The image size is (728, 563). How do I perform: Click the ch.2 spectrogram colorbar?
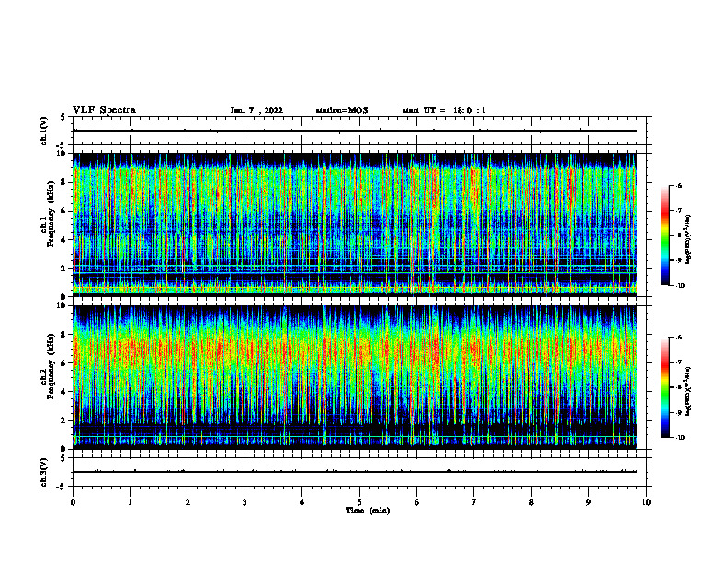point(665,387)
